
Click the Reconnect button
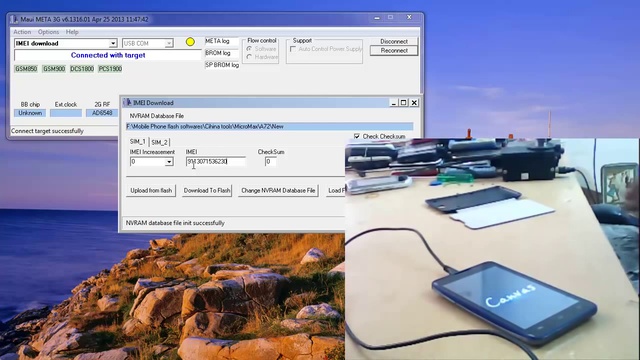click(394, 51)
